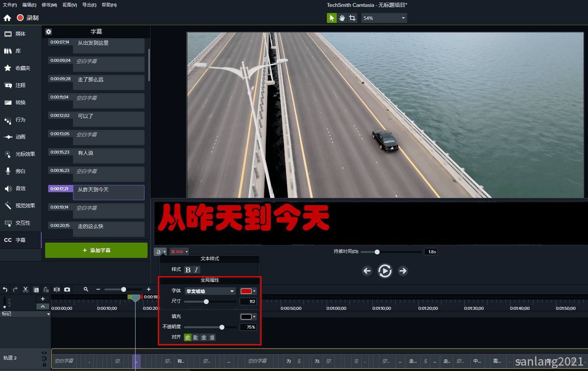Click the timeline zoom magnifier icon
Screen dimensions: 588x371
coord(86,290)
